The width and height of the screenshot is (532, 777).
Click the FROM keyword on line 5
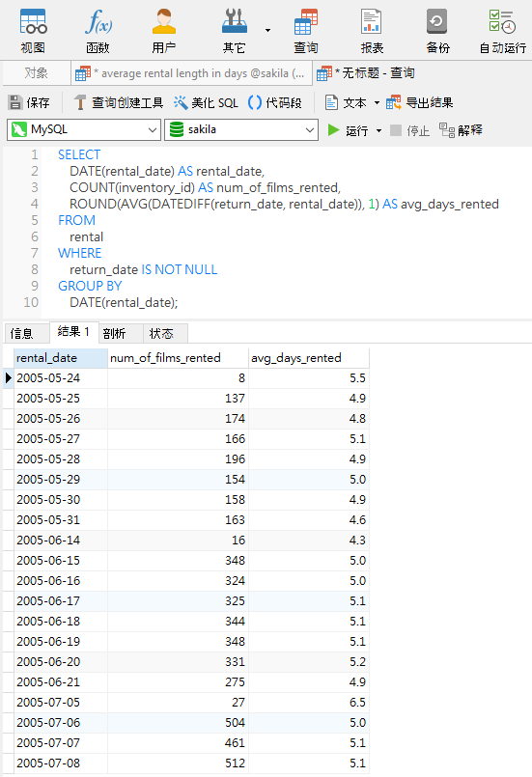77,220
